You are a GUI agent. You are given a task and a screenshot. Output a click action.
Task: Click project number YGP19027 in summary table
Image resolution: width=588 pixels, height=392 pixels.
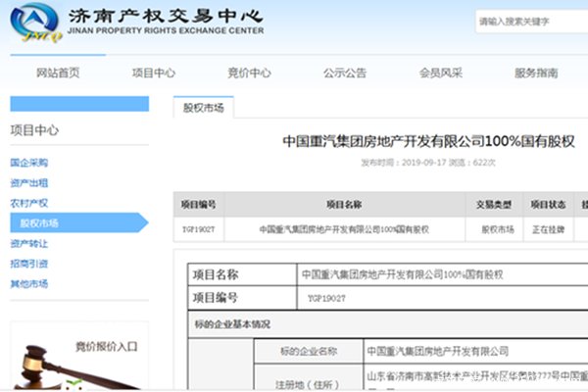[x=198, y=228]
